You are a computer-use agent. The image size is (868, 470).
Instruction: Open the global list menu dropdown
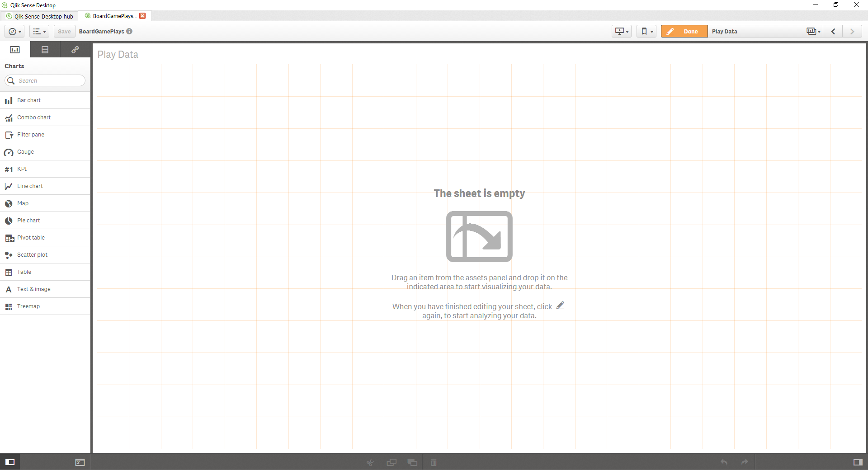[39, 31]
